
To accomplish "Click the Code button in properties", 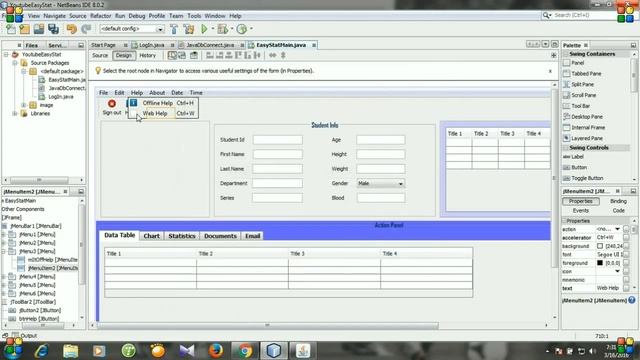I will pyautogui.click(x=618, y=211).
